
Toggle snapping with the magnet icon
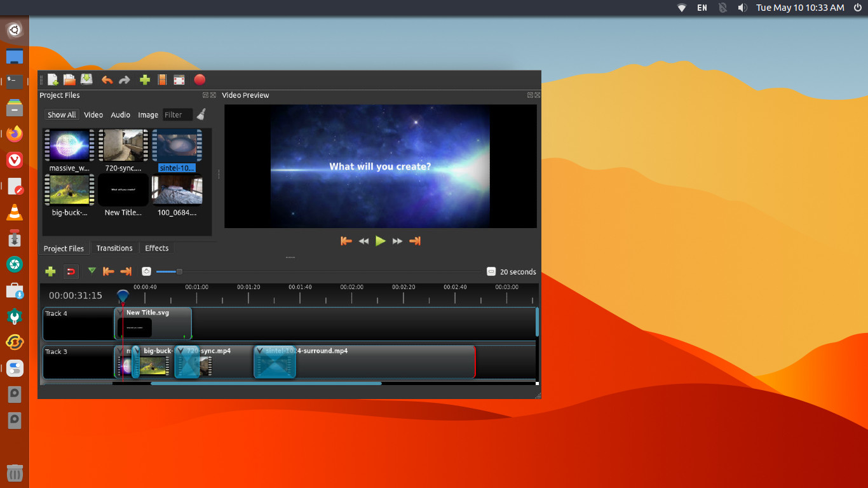(71, 271)
